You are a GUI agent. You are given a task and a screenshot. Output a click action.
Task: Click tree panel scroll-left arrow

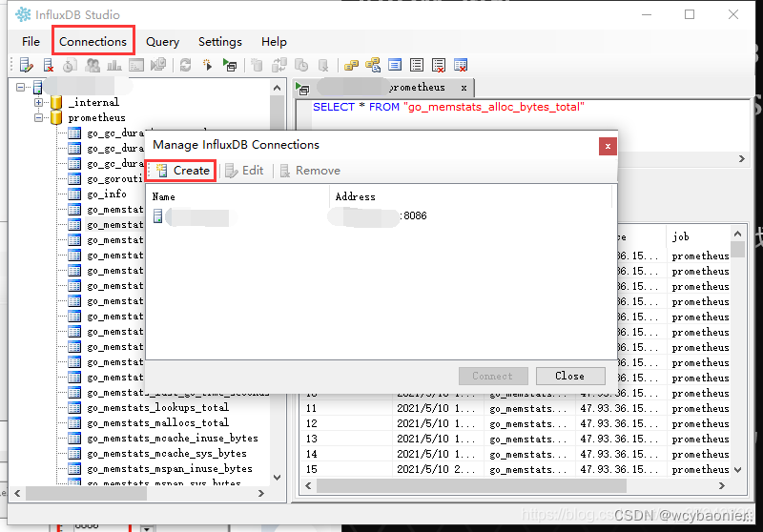pyautogui.click(x=17, y=493)
